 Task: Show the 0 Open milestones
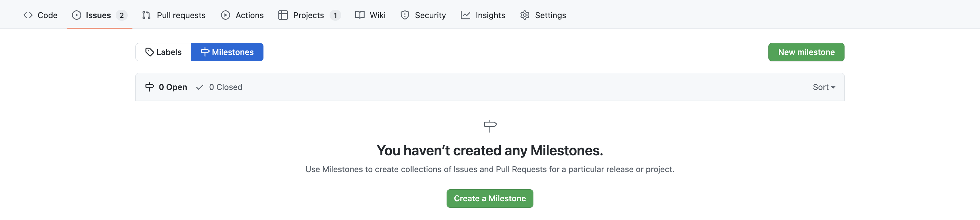click(166, 87)
